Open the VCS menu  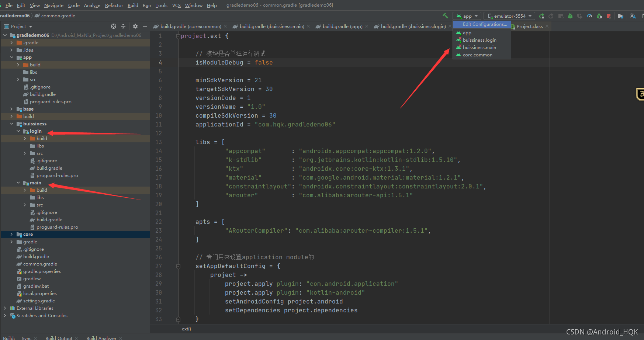[176, 5]
